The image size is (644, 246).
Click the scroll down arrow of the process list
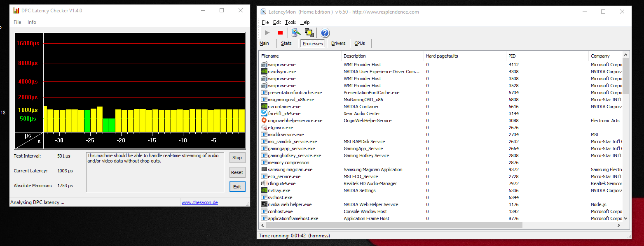click(x=626, y=218)
